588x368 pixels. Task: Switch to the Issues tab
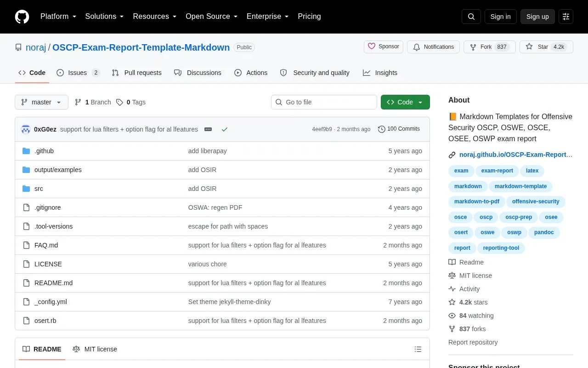point(78,73)
